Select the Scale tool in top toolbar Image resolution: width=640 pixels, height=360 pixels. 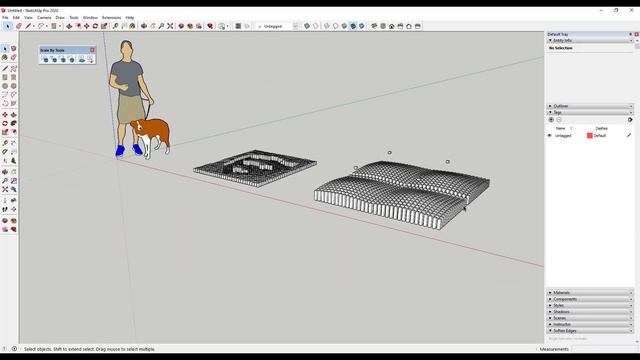click(104, 26)
